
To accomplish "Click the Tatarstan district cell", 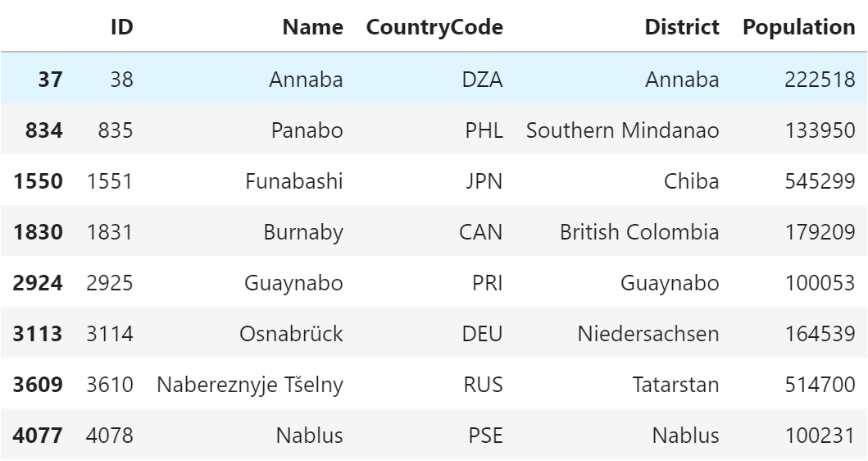I will point(677,385).
